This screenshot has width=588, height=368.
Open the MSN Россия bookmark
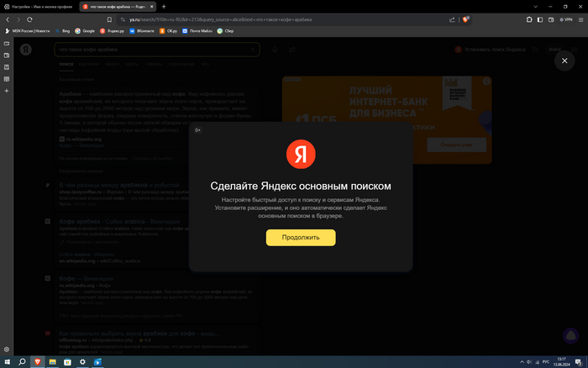pos(28,31)
